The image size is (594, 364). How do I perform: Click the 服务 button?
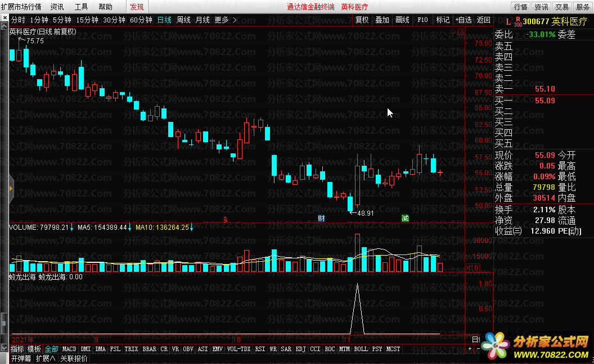(583, 7)
